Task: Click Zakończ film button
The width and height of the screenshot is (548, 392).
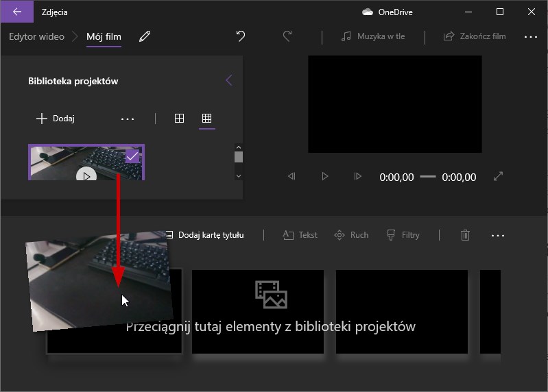Action: pos(475,36)
